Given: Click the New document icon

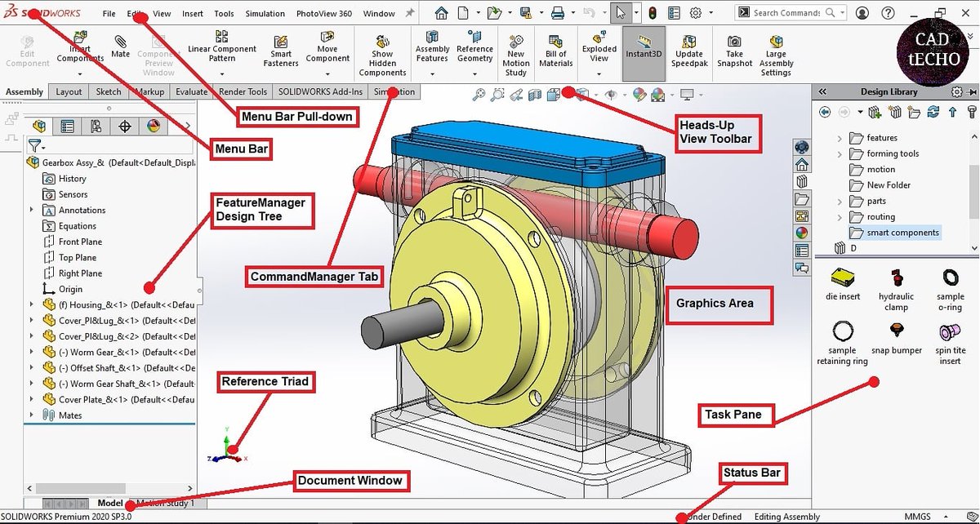Looking at the screenshot, I should 463,13.
